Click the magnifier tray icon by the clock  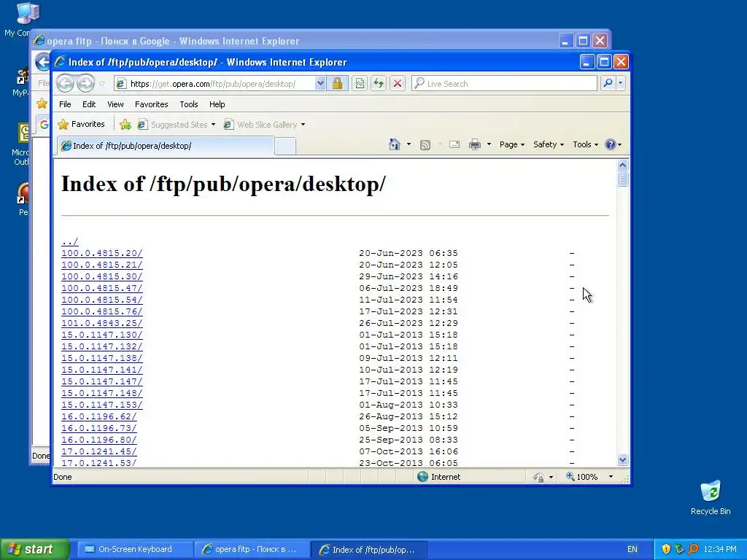pos(693,549)
